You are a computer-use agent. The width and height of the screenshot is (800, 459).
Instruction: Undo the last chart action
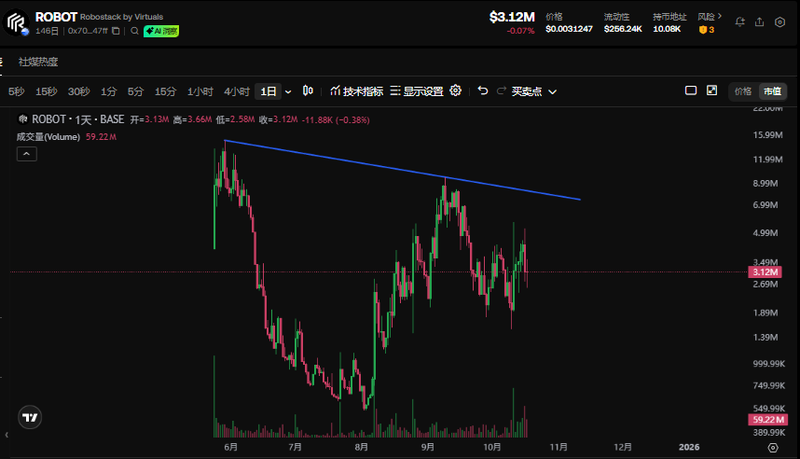pos(483,91)
